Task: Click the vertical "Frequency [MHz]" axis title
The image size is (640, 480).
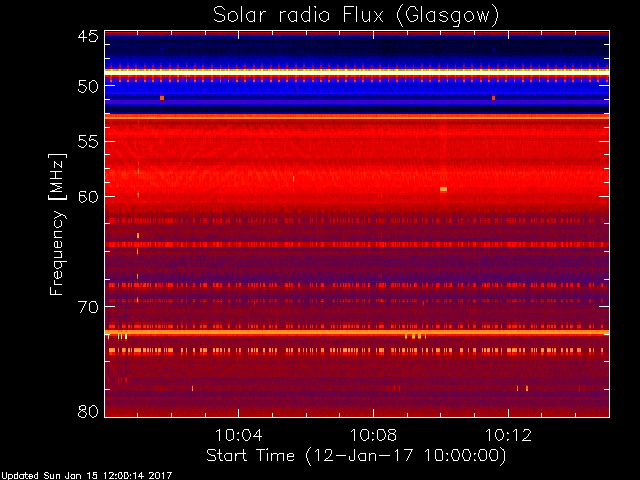Action: point(57,224)
